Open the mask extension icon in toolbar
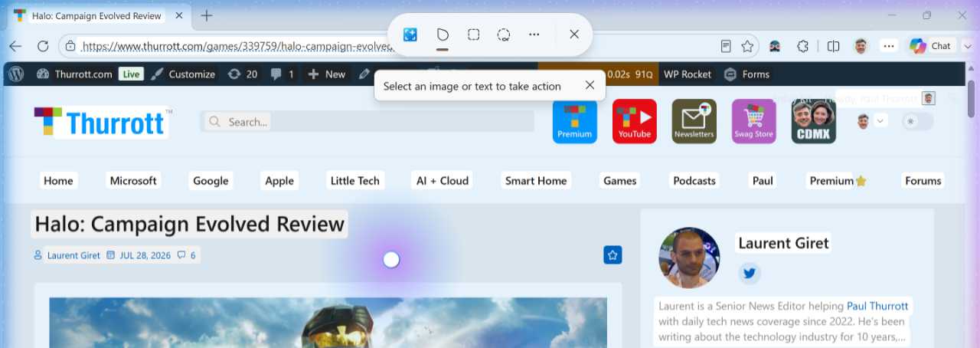 [x=775, y=46]
